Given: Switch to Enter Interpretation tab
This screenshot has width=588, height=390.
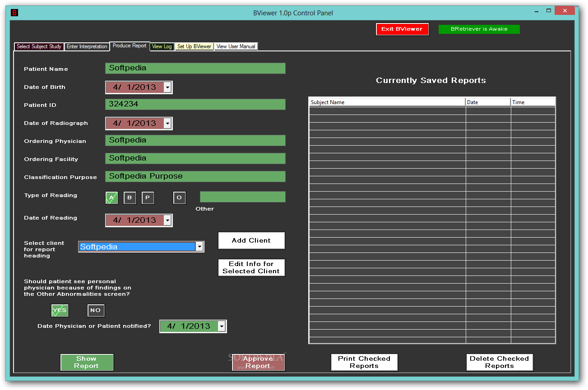Looking at the screenshot, I should [x=87, y=46].
